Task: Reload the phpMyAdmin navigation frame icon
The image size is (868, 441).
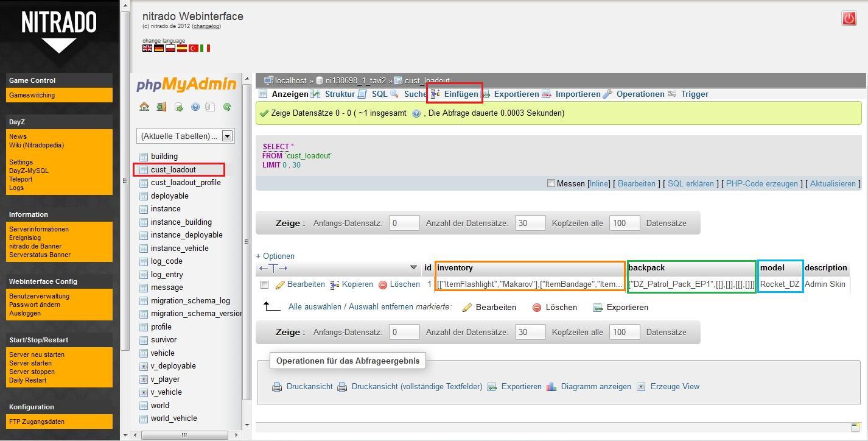Action: (x=227, y=107)
